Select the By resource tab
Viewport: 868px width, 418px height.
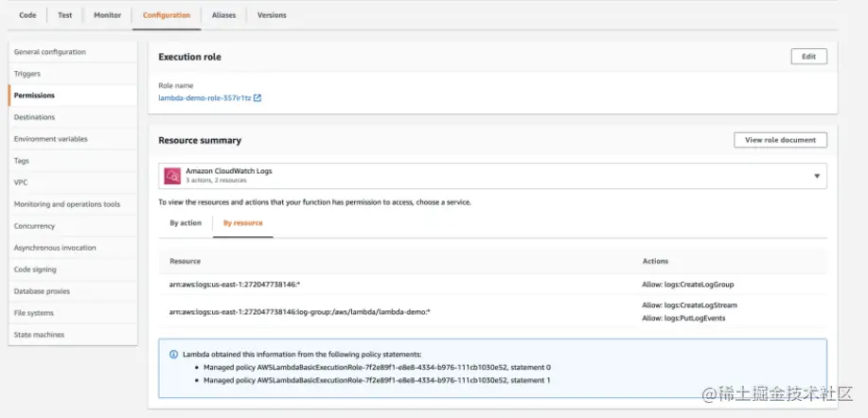pos(243,223)
